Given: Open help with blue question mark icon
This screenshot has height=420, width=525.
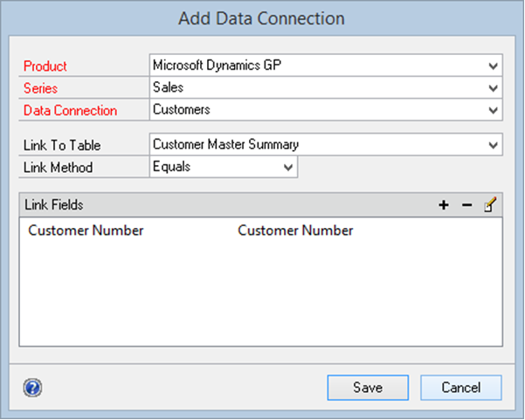Looking at the screenshot, I should [32, 388].
